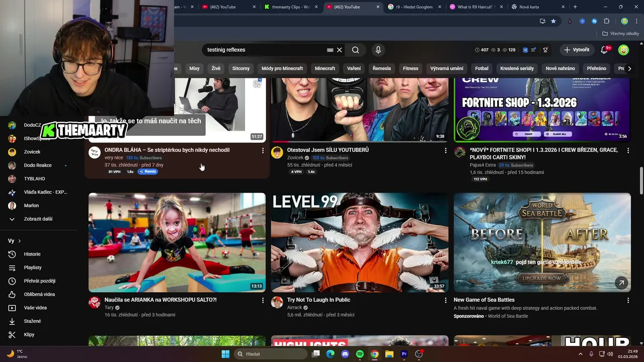Image resolution: width=644 pixels, height=362 pixels.
Task: Open options menu for Sea Battles ad
Action: click(628, 300)
